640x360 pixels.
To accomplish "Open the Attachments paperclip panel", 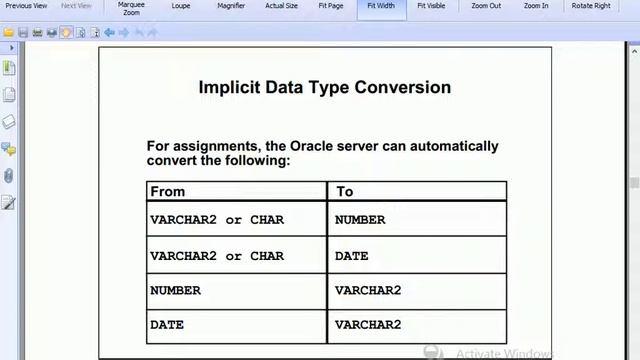I will (x=9, y=176).
